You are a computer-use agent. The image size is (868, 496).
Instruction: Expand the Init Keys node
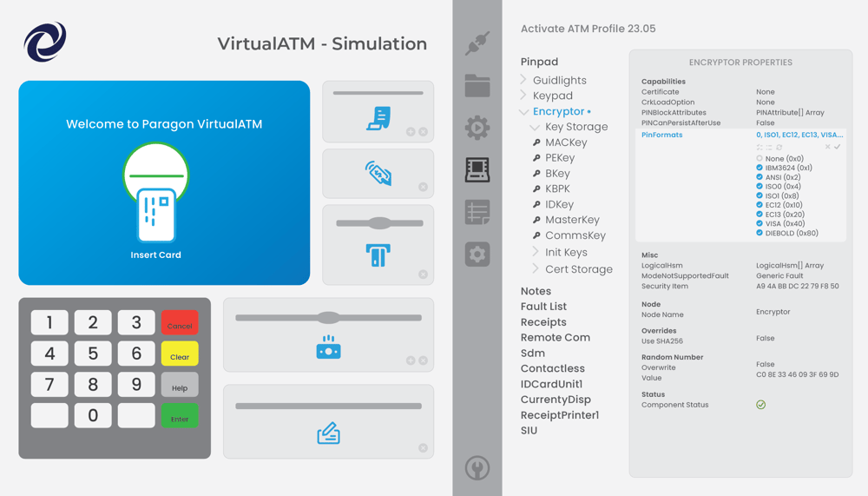click(x=536, y=252)
